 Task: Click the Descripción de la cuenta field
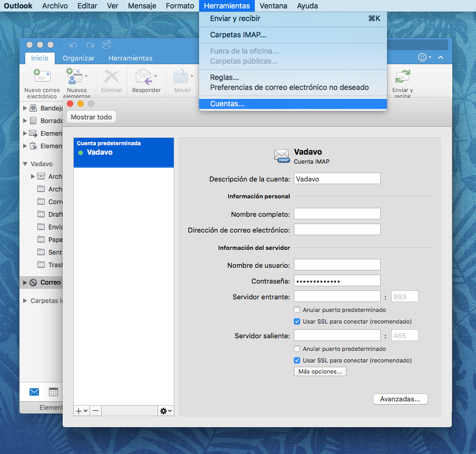[x=337, y=179]
